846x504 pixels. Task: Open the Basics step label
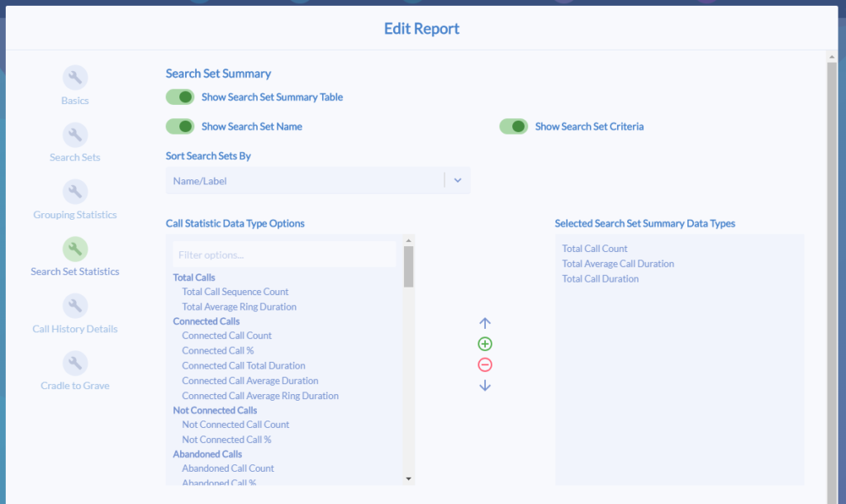[x=75, y=101]
